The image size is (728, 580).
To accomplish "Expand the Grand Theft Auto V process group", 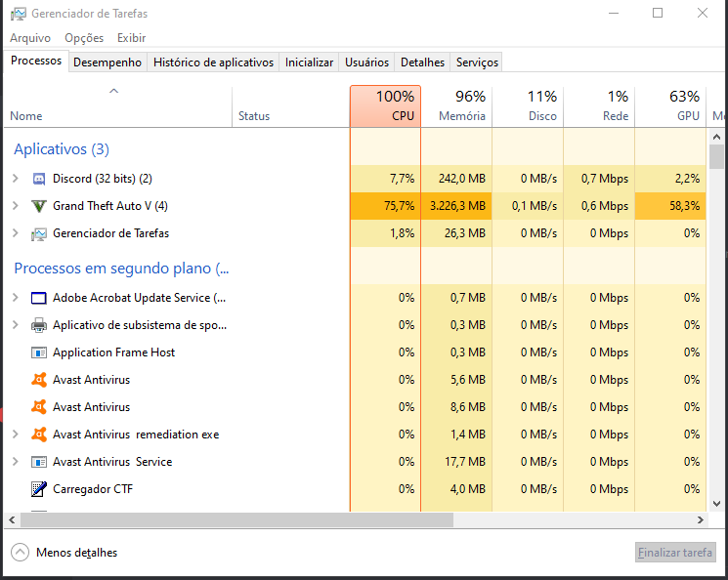I will [x=16, y=206].
